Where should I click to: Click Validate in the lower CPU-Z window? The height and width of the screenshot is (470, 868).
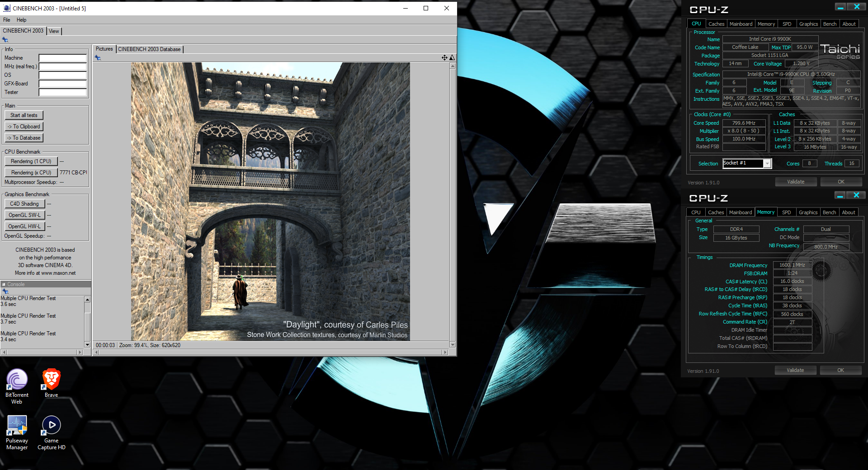[x=795, y=370]
